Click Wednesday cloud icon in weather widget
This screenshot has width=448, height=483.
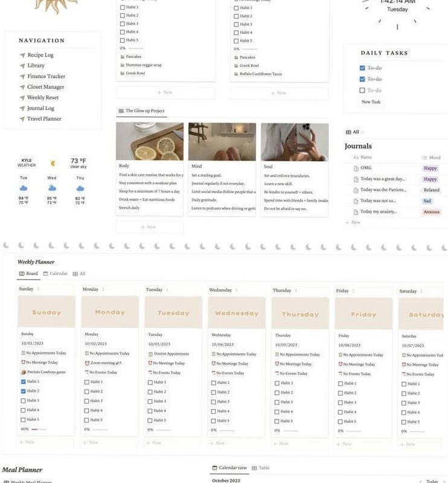(52, 188)
